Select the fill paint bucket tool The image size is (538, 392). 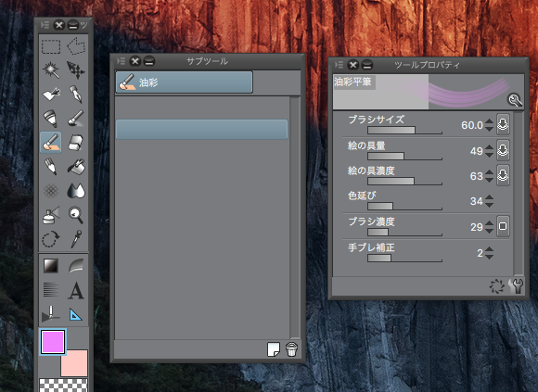pyautogui.click(x=75, y=167)
